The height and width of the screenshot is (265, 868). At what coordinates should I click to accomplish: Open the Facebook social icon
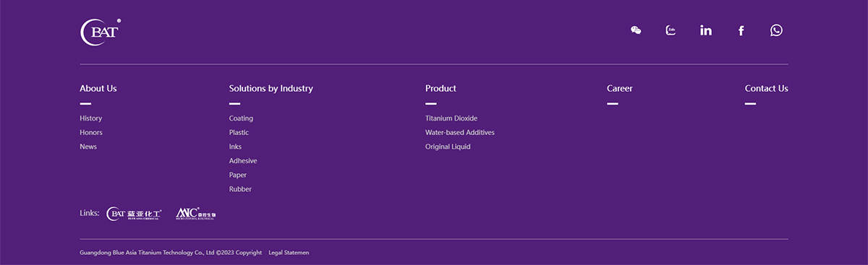tap(741, 30)
